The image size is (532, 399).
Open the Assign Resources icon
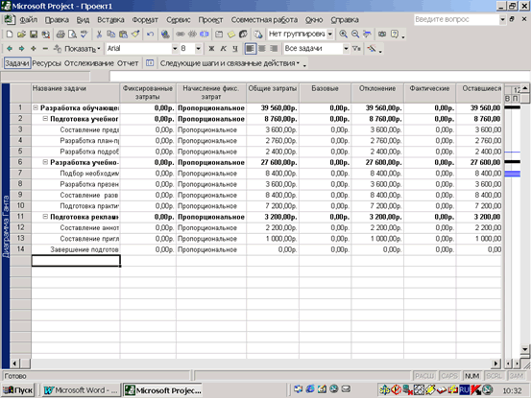[x=243, y=35]
